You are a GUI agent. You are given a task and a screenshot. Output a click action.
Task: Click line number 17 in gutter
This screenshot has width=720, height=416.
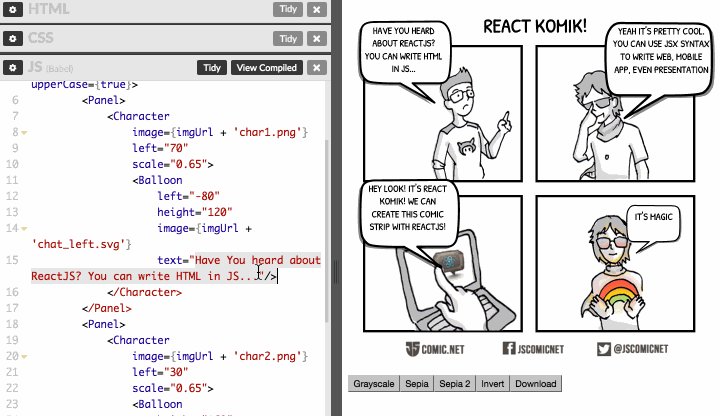12,308
